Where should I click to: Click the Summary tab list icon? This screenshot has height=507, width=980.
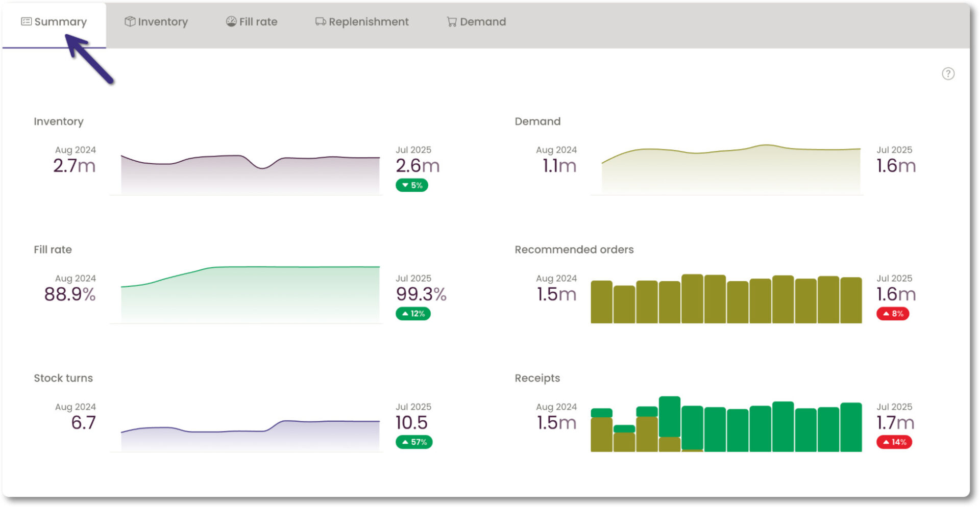[26, 21]
